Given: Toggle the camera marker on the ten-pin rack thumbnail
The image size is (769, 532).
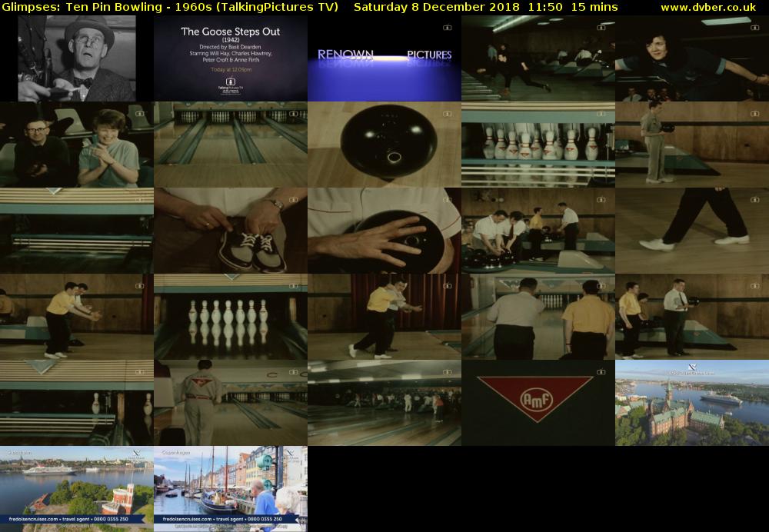Looking at the screenshot, I should (x=293, y=285).
